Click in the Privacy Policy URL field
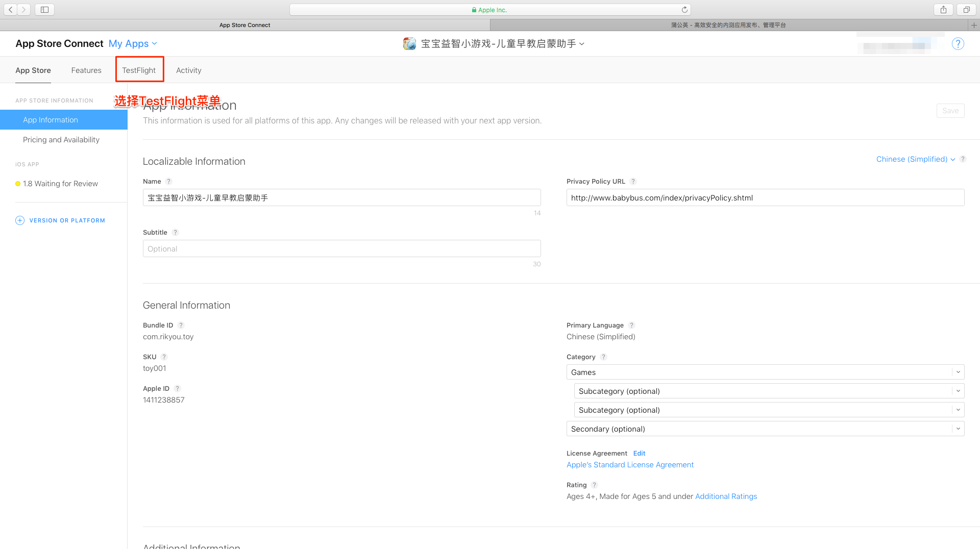980x551 pixels. pos(765,197)
